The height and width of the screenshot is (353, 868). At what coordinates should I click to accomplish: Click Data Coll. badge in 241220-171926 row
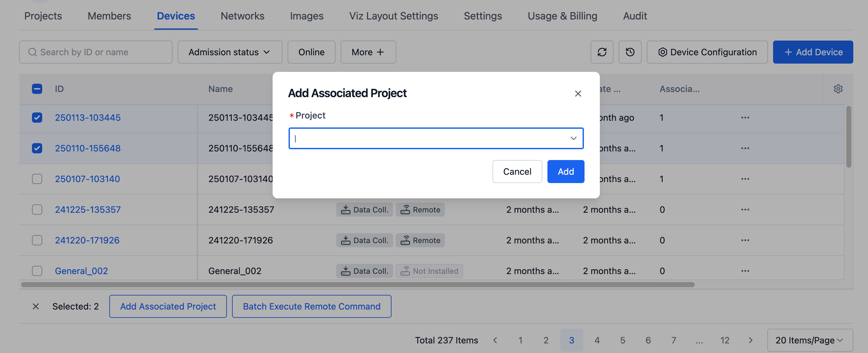click(x=364, y=240)
